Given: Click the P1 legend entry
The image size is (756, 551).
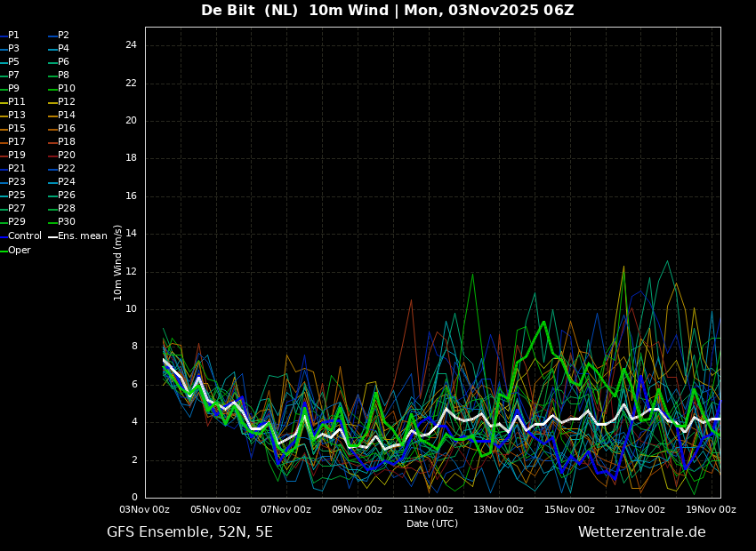Looking at the screenshot, I should click(13, 36).
